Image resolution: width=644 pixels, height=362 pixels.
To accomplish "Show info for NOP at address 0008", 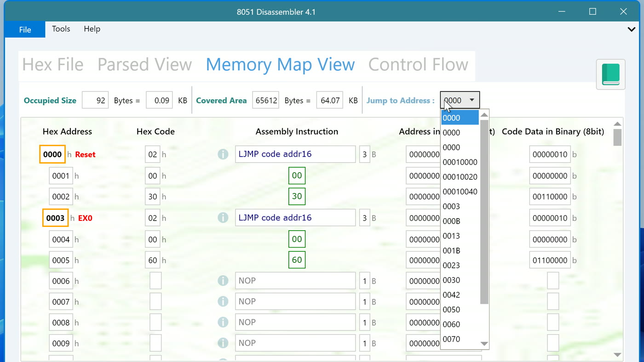I will [x=223, y=322].
